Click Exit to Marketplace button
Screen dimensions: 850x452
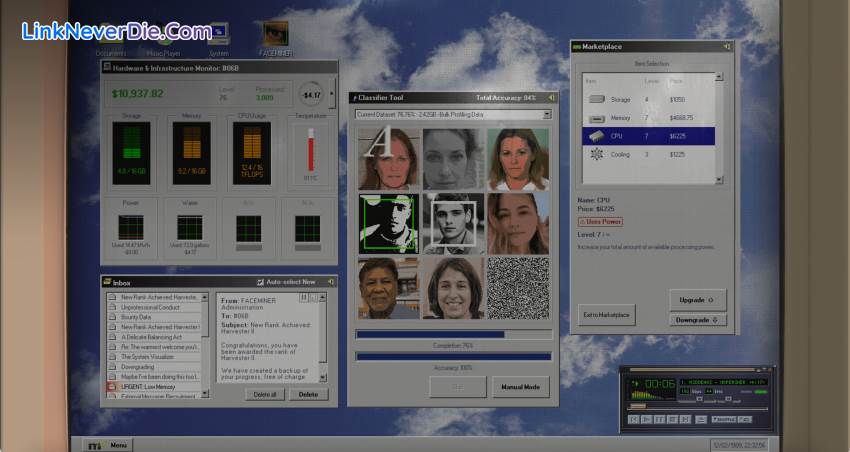coord(606,314)
